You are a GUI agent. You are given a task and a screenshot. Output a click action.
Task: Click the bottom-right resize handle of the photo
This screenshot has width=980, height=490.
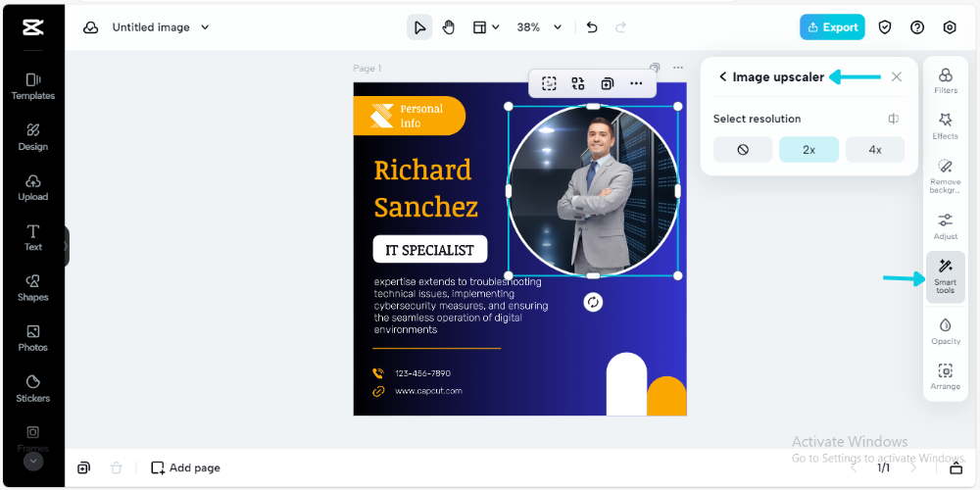click(678, 275)
